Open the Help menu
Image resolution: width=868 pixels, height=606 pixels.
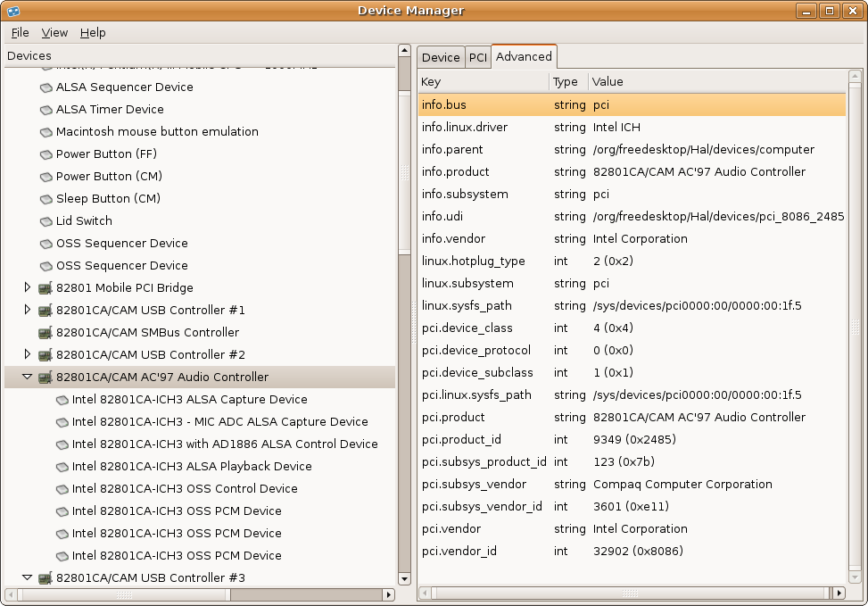(x=93, y=32)
